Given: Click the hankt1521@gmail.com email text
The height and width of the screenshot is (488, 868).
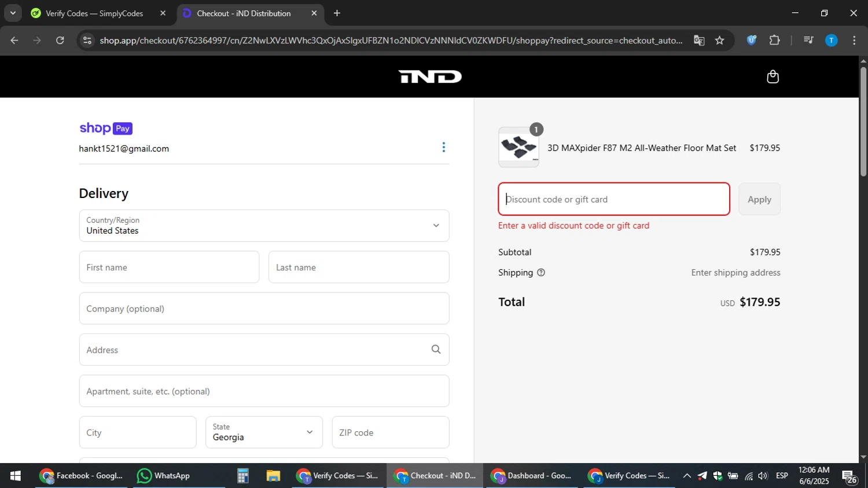Looking at the screenshot, I should 124,148.
